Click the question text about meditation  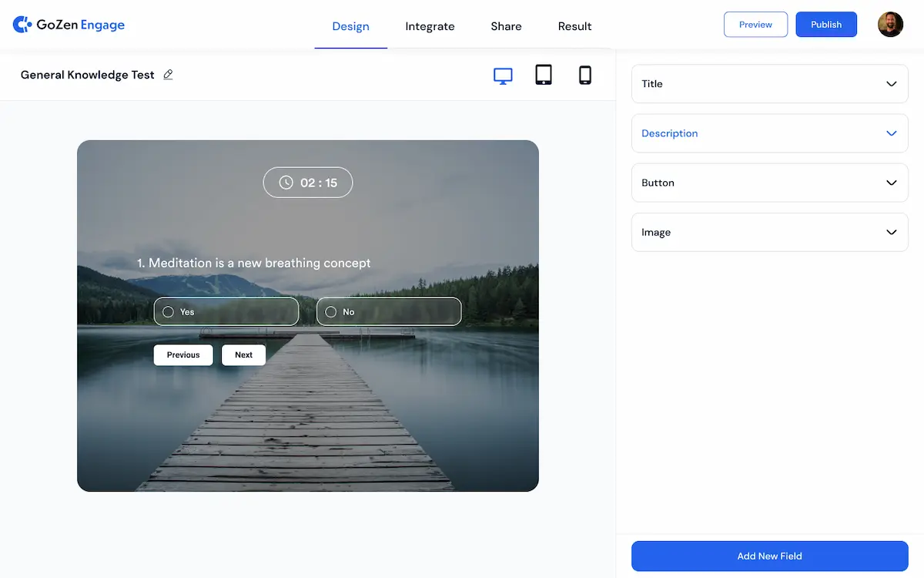pyautogui.click(x=254, y=263)
